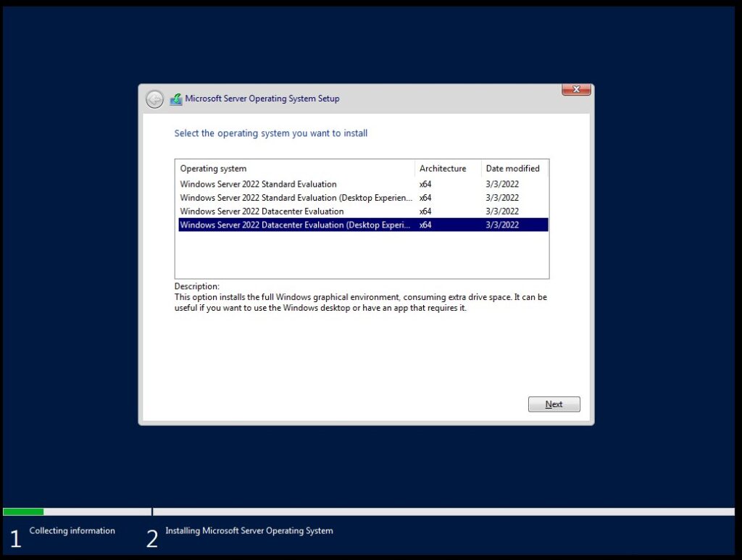Select Windows Server 2022 Datacenter Evaluation row

click(x=363, y=212)
